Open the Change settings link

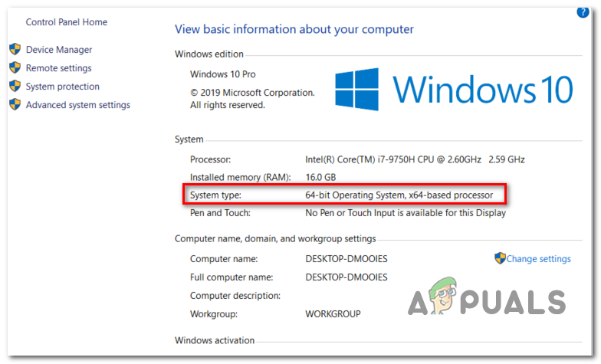(538, 259)
